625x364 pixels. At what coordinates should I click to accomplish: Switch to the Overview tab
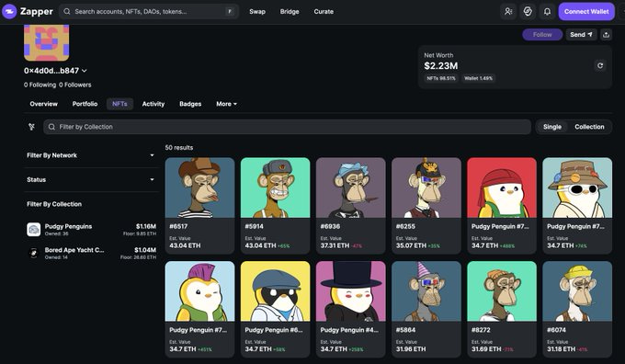point(43,104)
